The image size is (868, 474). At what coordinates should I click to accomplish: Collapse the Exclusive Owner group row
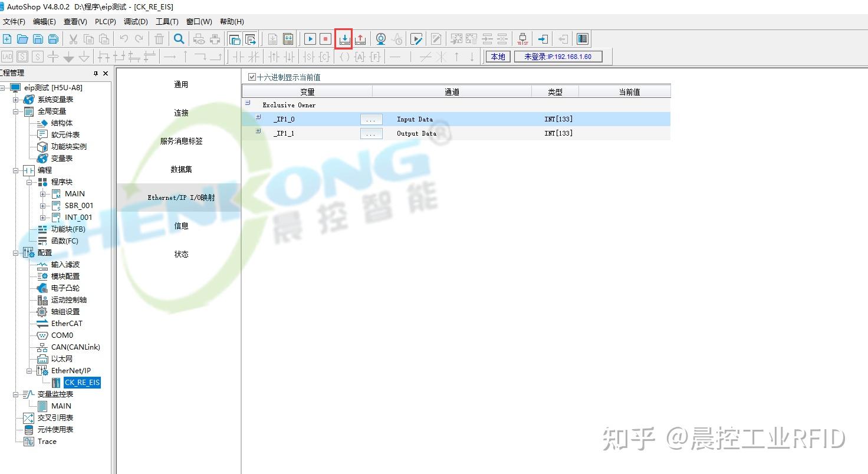[x=248, y=103]
